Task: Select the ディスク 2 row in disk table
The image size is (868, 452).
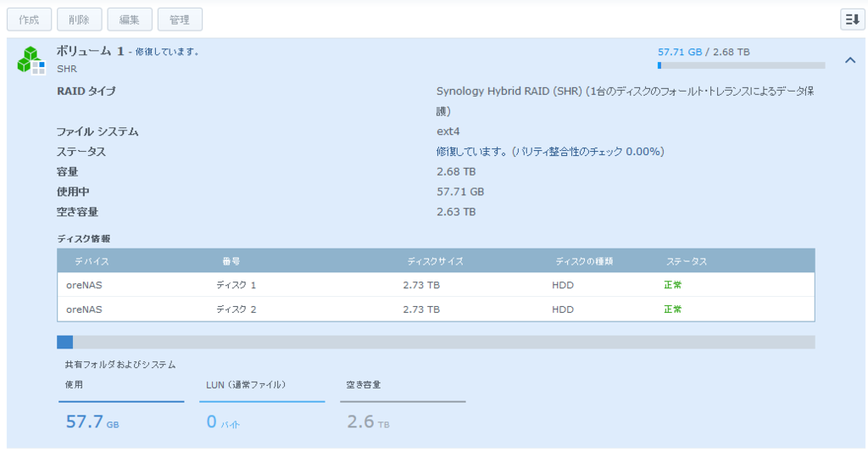Action: coord(436,309)
